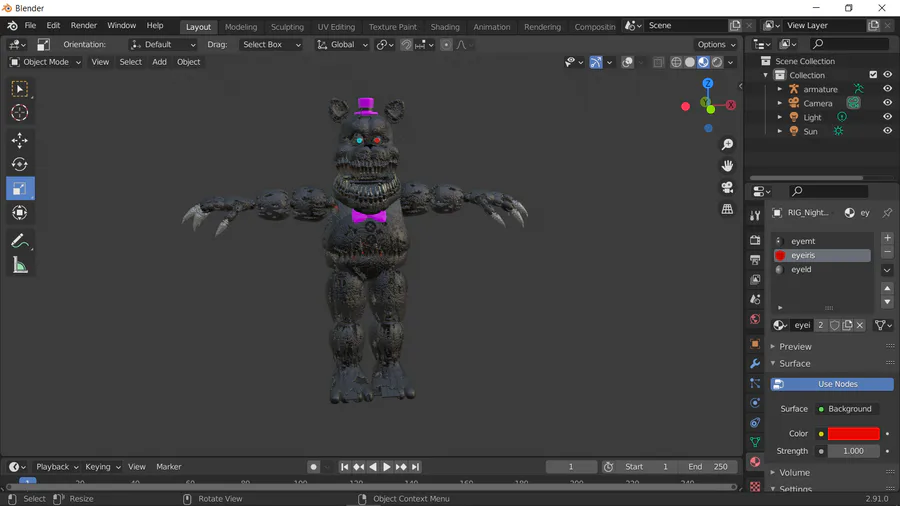Open red surface Color swatch
The image size is (900, 506).
(x=854, y=434)
